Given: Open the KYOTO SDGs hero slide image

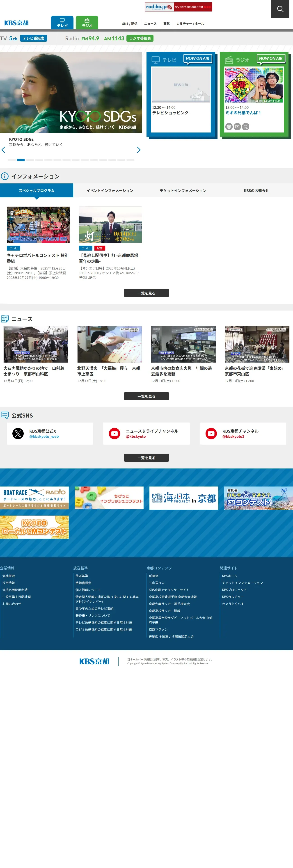Looking at the screenshot, I should click(x=71, y=92).
